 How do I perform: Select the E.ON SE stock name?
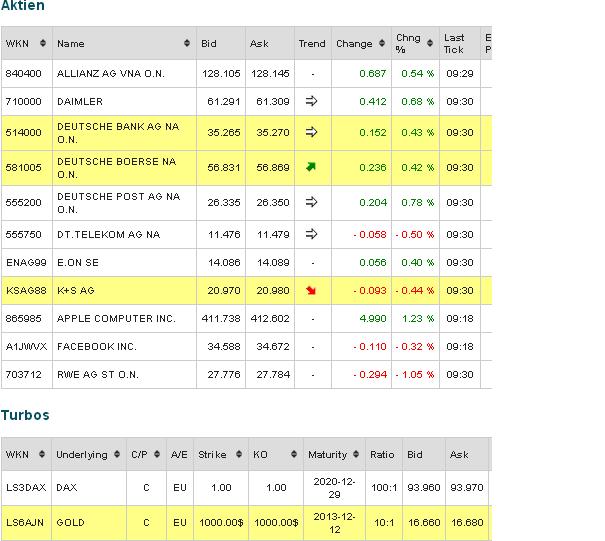click(x=78, y=262)
